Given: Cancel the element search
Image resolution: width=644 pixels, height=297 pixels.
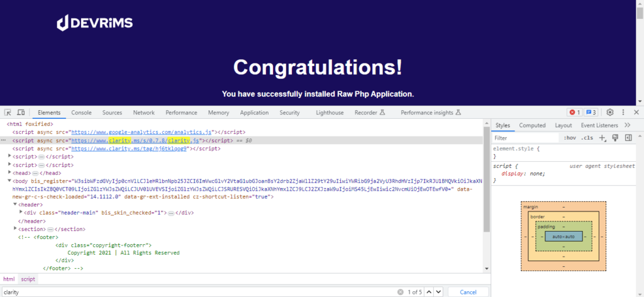Looking at the screenshot, I should point(468,292).
